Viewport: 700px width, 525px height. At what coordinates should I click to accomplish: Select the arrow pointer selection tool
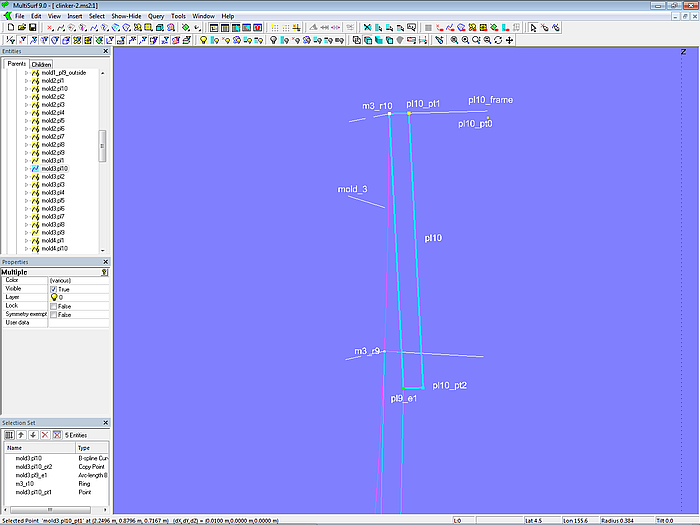533,28
